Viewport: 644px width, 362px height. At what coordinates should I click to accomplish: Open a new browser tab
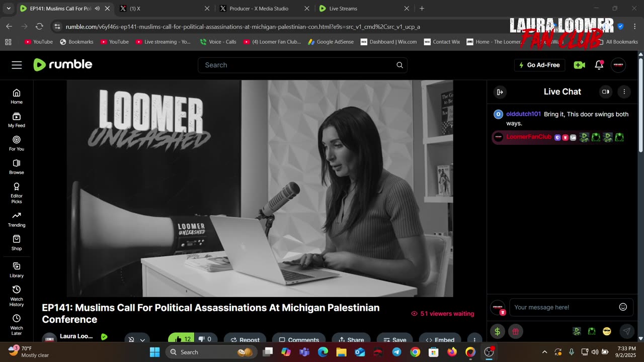422,9
